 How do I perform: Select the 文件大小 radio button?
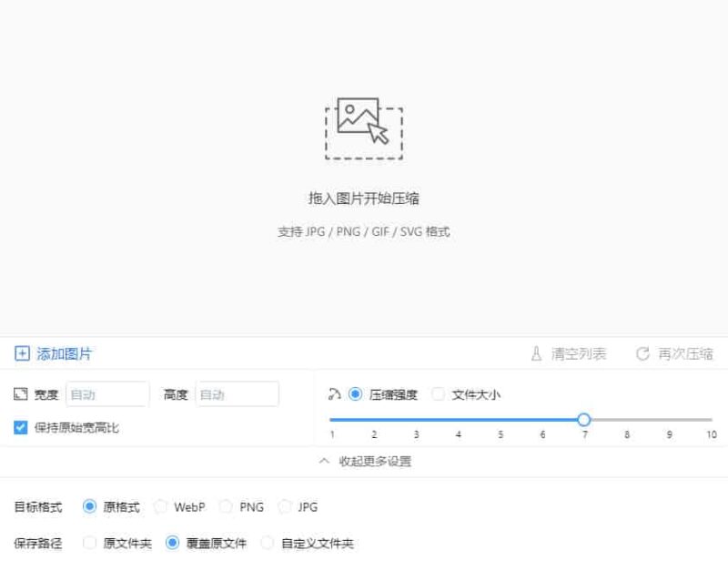click(x=439, y=394)
